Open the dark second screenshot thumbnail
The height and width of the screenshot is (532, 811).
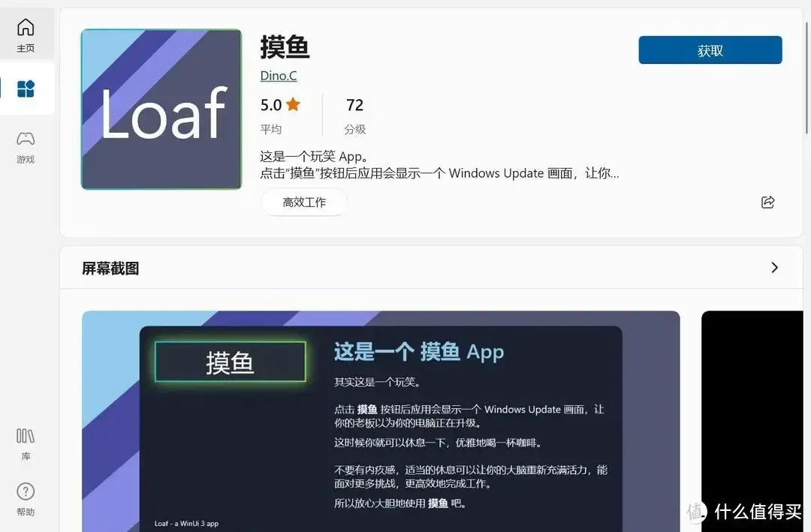[x=753, y=420]
